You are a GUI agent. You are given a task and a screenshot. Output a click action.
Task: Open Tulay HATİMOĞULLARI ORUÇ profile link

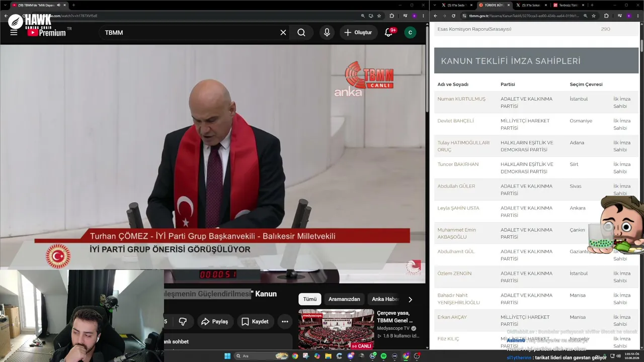click(x=463, y=146)
